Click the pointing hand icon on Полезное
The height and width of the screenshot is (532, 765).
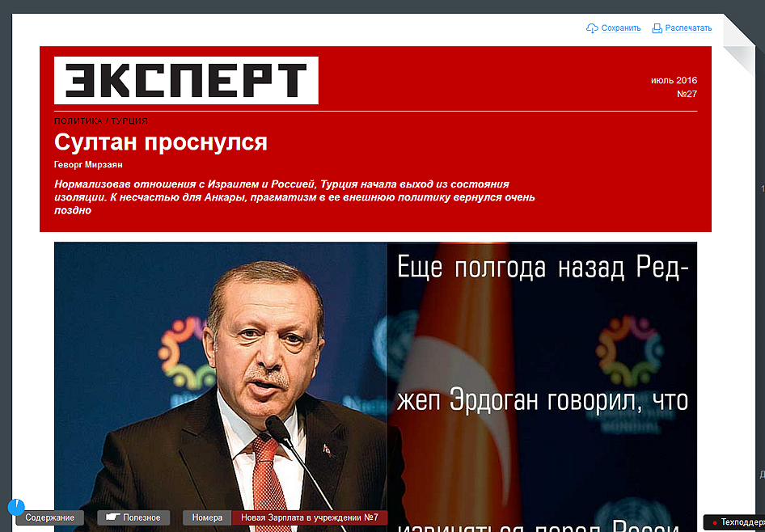(112, 517)
